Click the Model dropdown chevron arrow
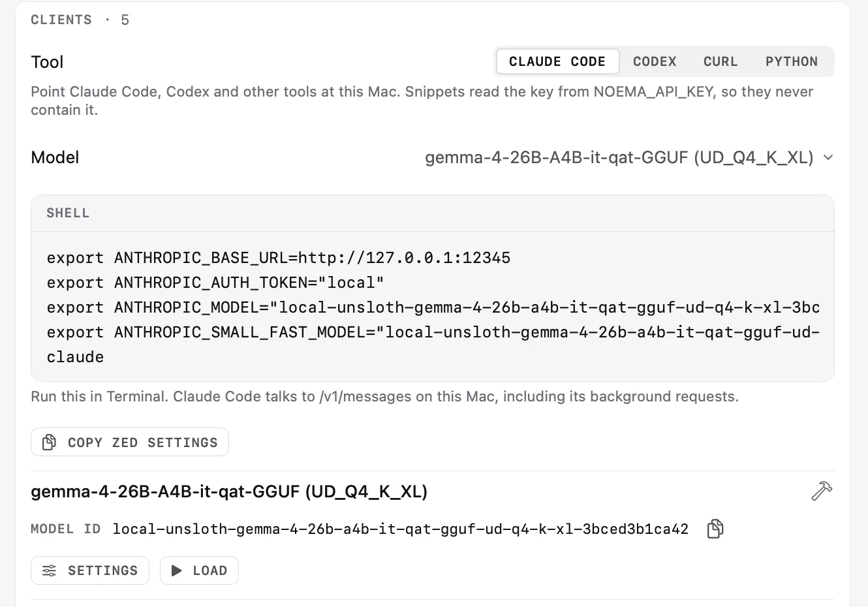This screenshot has height=607, width=868. (x=828, y=157)
